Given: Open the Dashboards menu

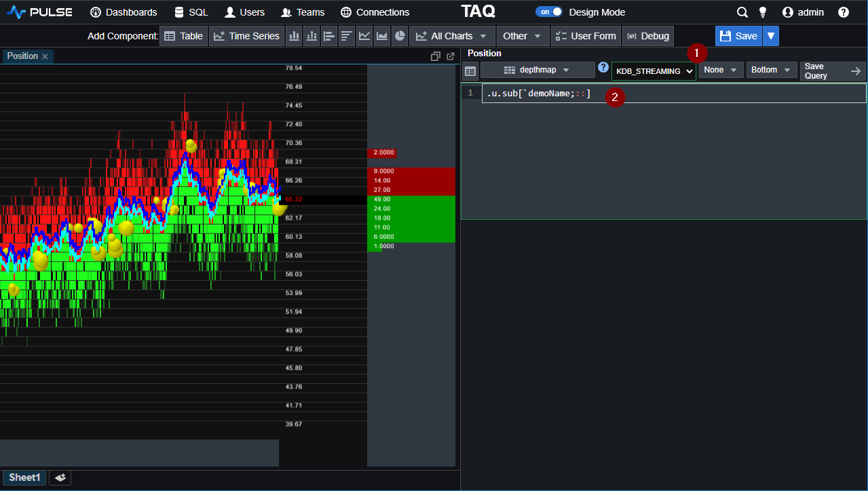Looking at the screenshot, I should tap(123, 12).
